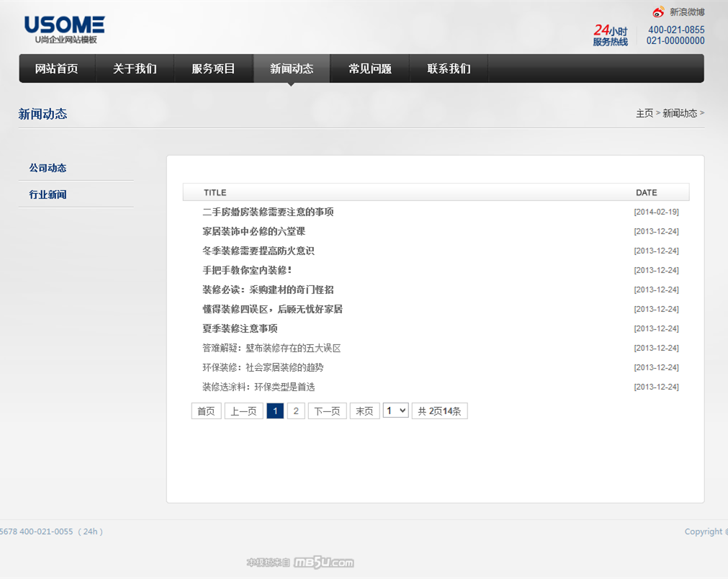This screenshot has width=728, height=579.
Task: Go to 网站首页 in navigation bar
Action: tap(57, 69)
